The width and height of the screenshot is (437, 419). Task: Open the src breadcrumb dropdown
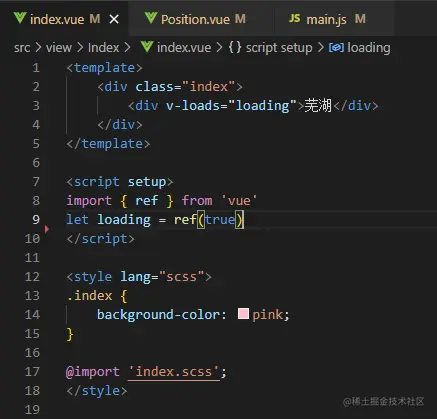click(22, 47)
